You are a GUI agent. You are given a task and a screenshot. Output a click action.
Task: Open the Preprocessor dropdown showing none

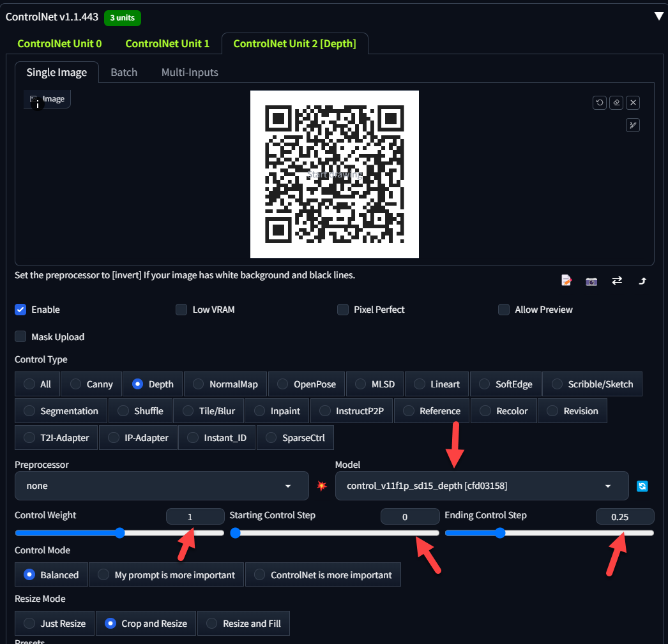(162, 486)
